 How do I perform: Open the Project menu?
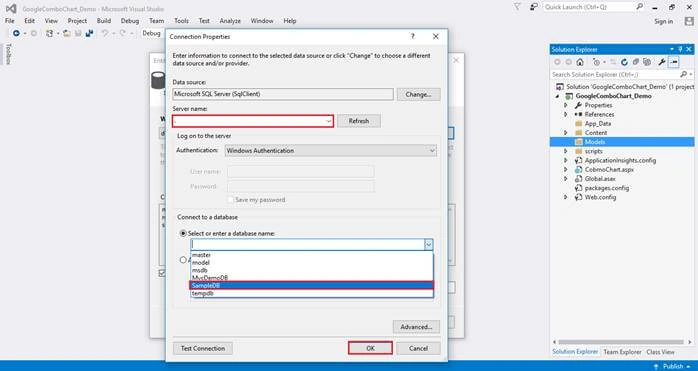coord(77,21)
